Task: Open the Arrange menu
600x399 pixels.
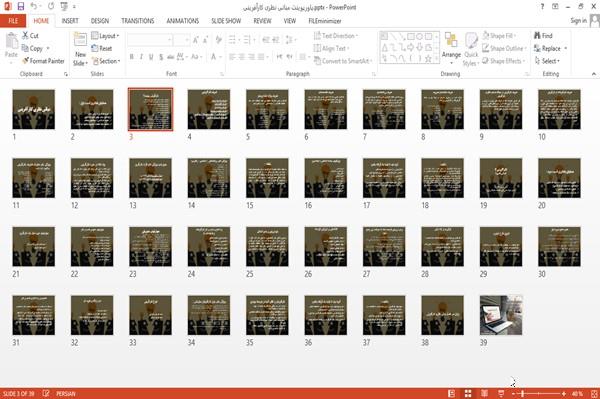Action: click(451, 48)
